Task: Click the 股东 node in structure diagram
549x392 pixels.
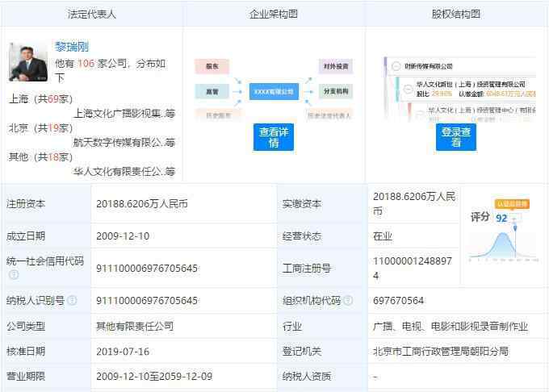Action: pos(212,67)
